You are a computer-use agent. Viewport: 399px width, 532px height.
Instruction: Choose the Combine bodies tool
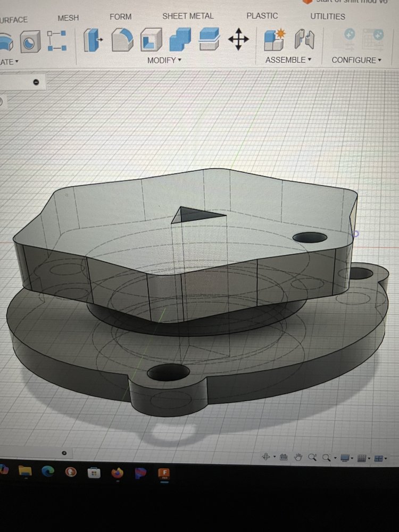tap(180, 40)
